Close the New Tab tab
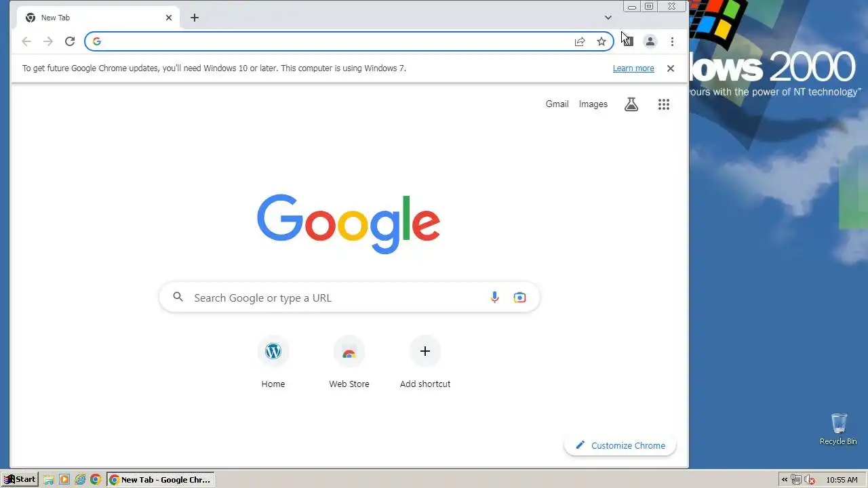This screenshot has height=488, width=868. (x=169, y=18)
